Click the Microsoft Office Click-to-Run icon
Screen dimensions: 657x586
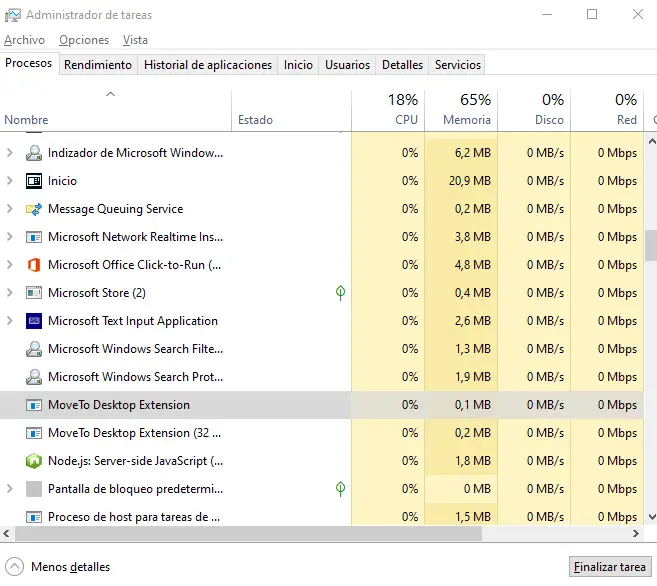(33, 265)
